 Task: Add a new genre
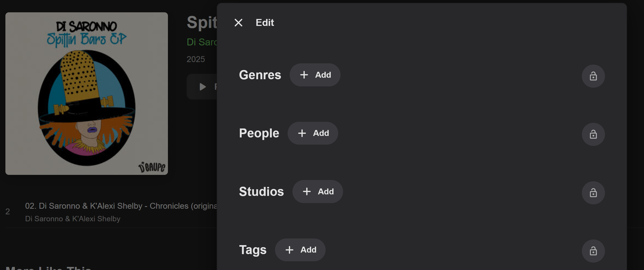tap(315, 75)
